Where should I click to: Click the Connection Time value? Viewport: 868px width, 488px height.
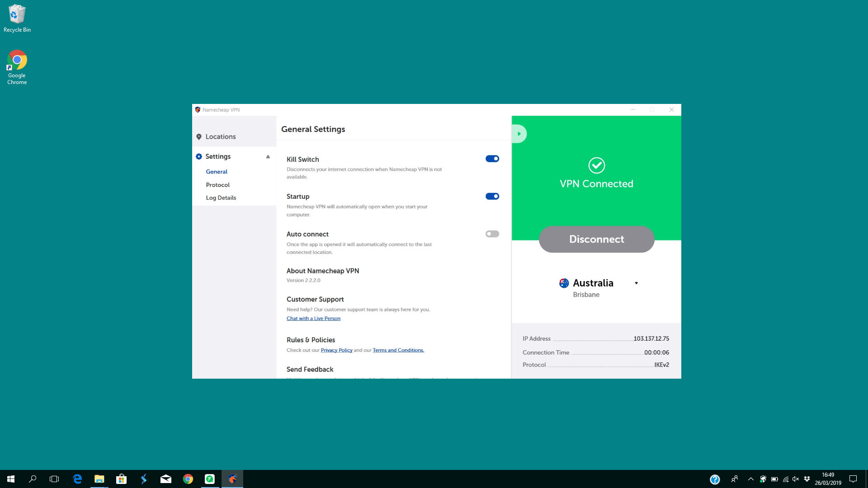tap(656, 352)
